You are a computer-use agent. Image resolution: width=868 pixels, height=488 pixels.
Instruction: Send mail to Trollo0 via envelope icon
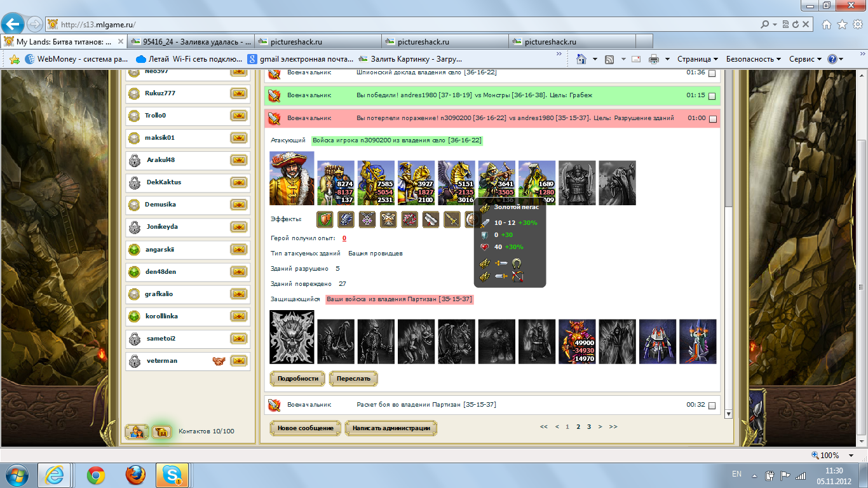[x=238, y=116]
